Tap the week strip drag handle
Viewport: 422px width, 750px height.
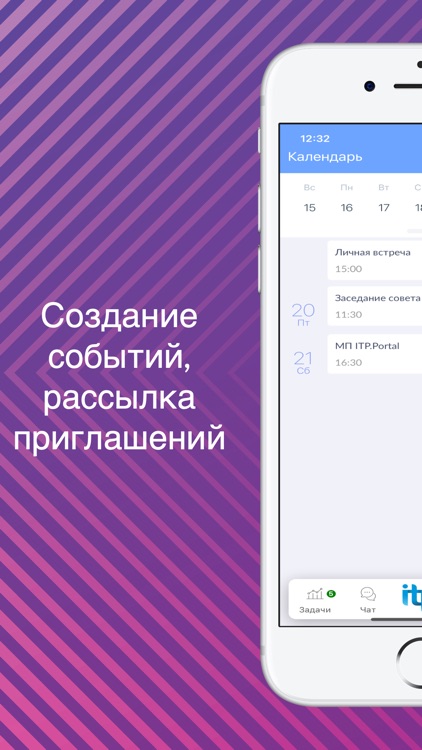(x=414, y=231)
